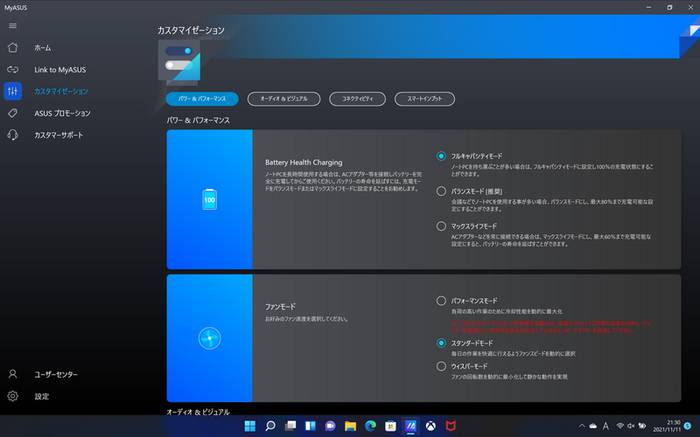Switch to Connectivity (コネクティビティ) tab
The width and height of the screenshot is (700, 437).
click(x=358, y=99)
